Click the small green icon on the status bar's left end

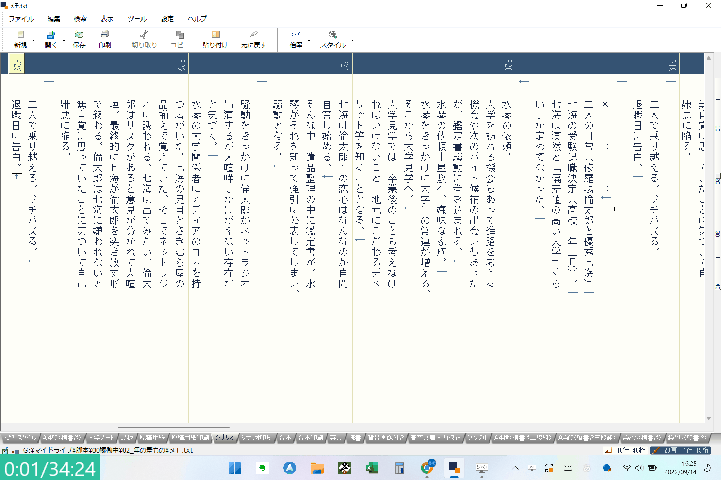(5, 451)
